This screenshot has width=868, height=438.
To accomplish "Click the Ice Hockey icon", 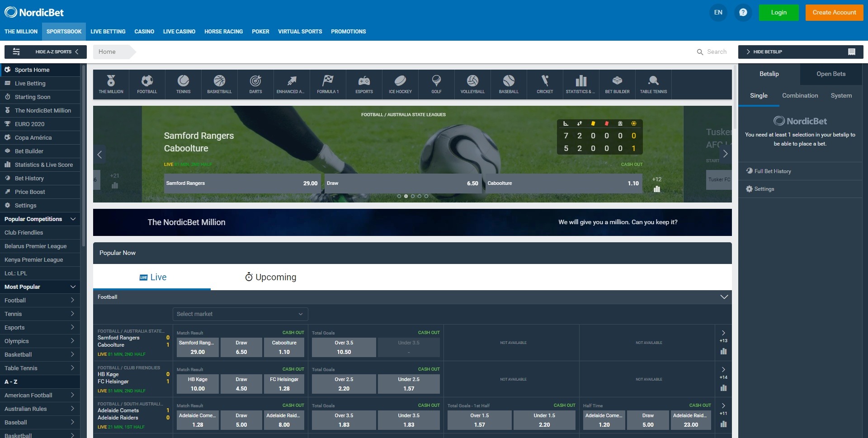I will tap(400, 84).
